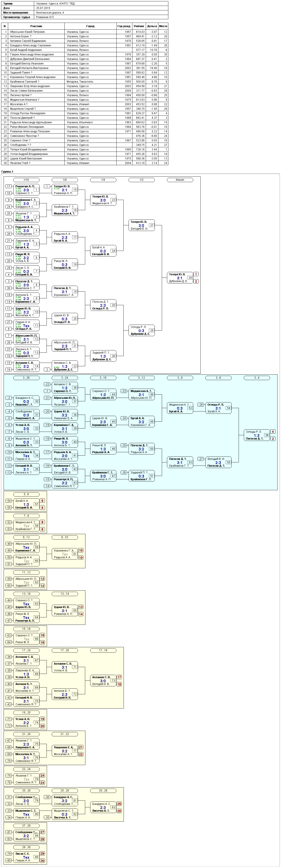Click the '3...24' round header
Image resolution: width=282 pixels, height=868 pixels.
click(65, 378)
